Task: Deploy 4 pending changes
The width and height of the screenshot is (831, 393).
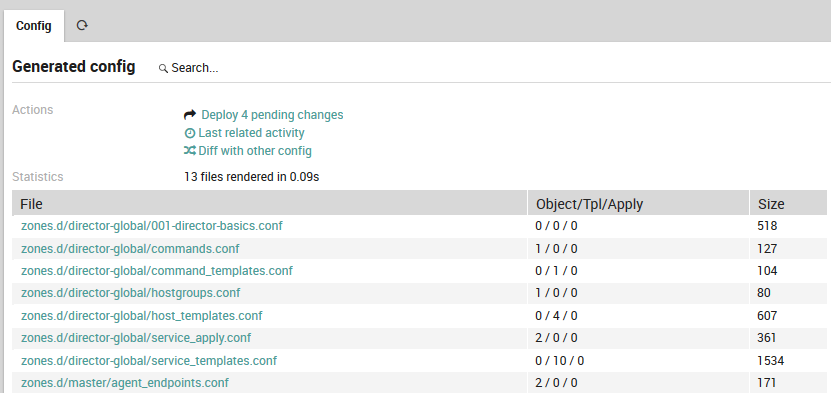Action: pyautogui.click(x=272, y=114)
